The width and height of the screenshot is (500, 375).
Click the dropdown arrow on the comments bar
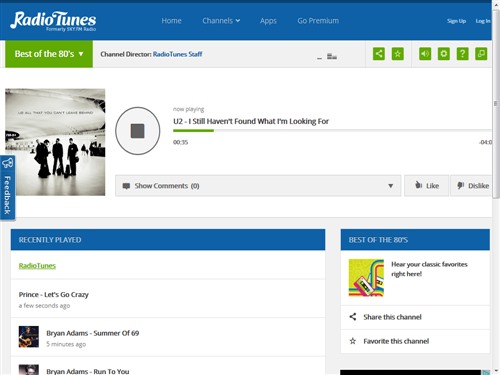point(391,186)
